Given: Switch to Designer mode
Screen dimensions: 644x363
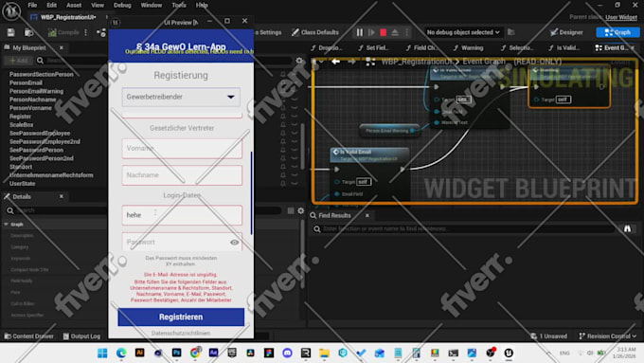Looking at the screenshot, I should click(566, 32).
